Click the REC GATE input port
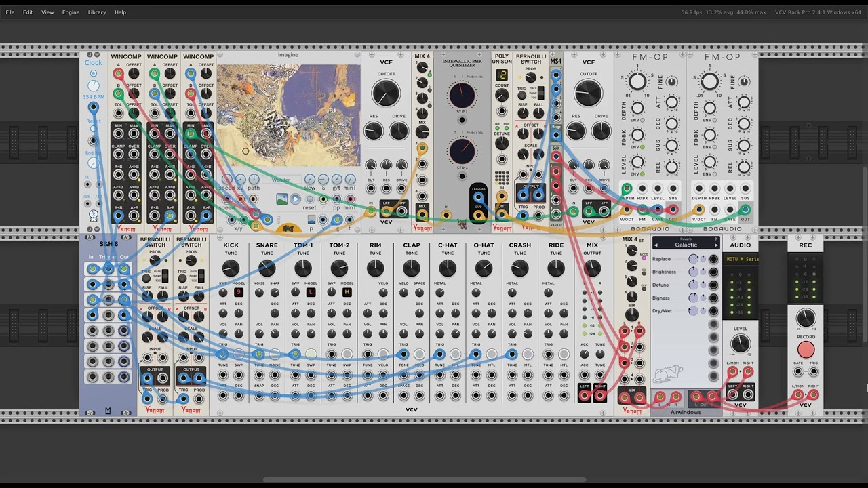 (x=797, y=371)
